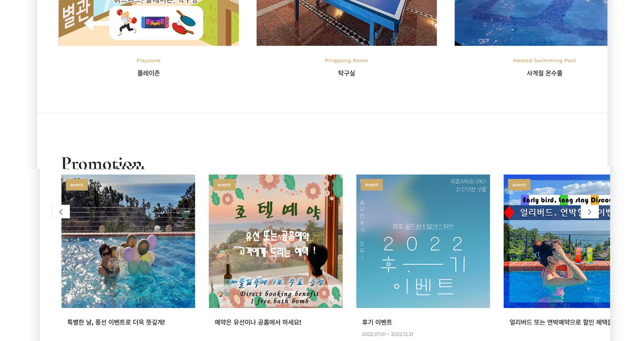This screenshot has height=341, width=644.
Task: Open the 2022 review event image
Action: pos(423,241)
